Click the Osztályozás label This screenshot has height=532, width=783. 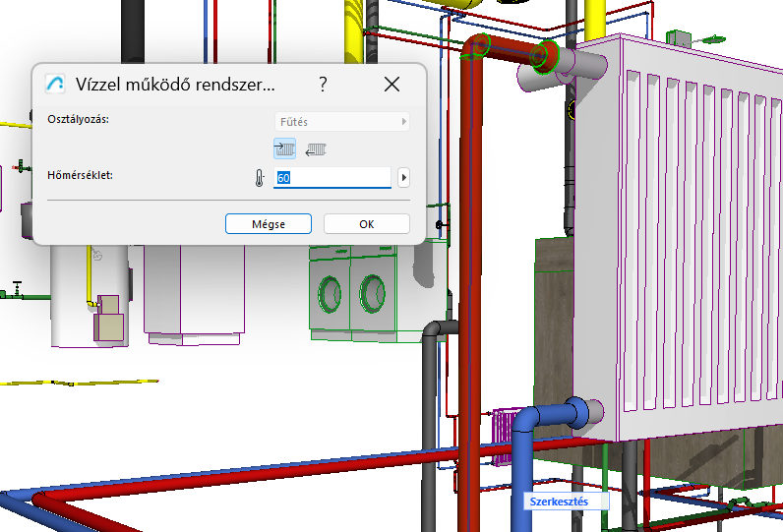tap(78, 119)
